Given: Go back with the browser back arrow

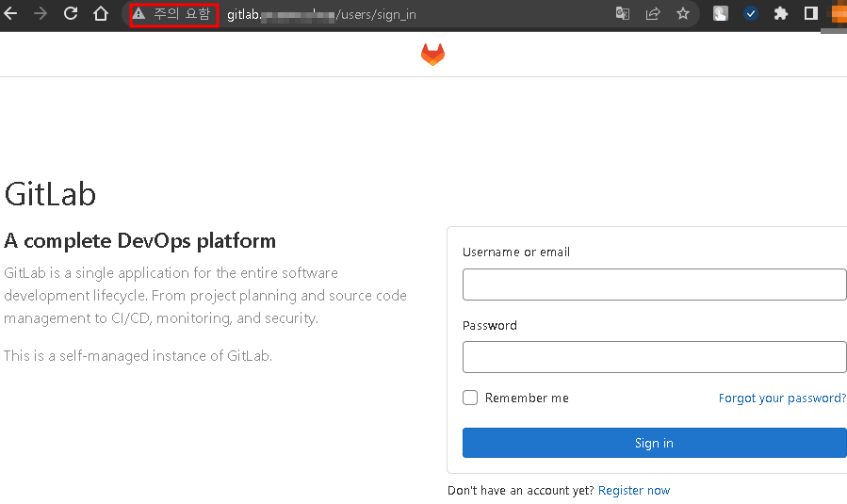Looking at the screenshot, I should pos(10,13).
